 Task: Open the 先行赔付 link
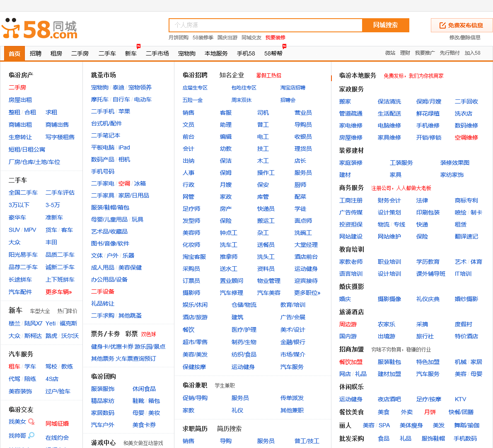450,53
